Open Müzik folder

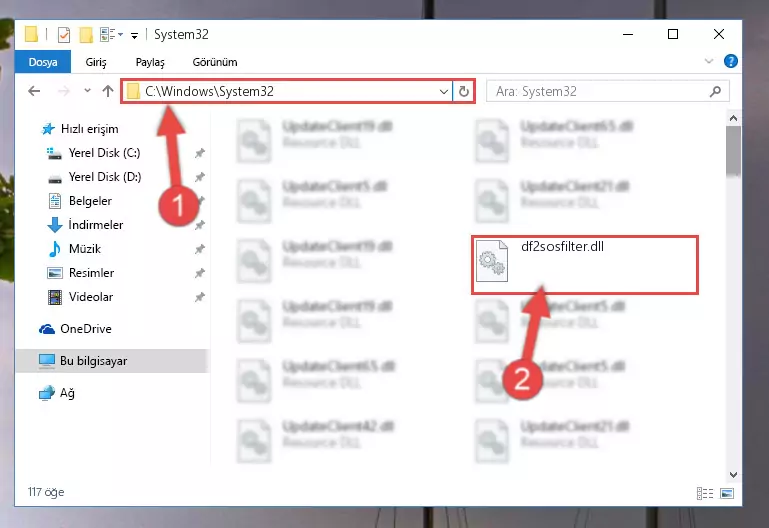(x=85, y=249)
